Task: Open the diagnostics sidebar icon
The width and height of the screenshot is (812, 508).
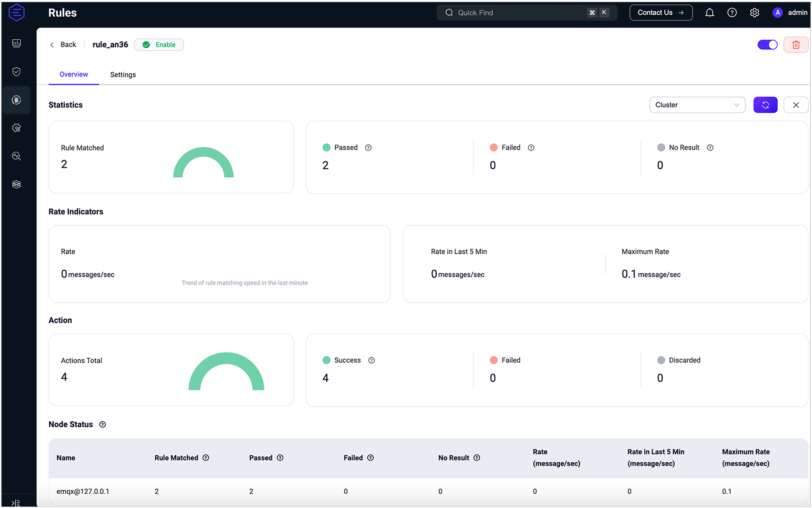Action: pyautogui.click(x=16, y=156)
